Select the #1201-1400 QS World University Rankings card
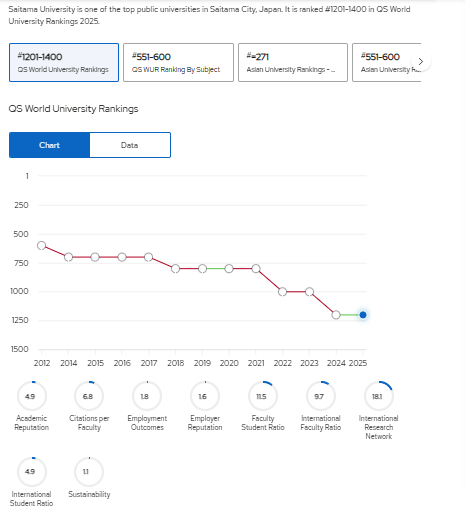 (64, 62)
